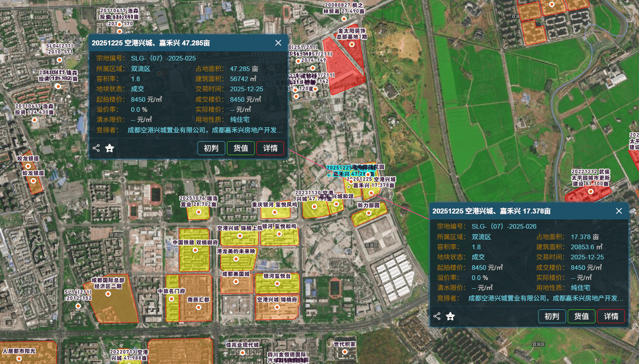Click map marker for 空港兴城 锦楠上院
639x364 pixels.
(240, 236)
